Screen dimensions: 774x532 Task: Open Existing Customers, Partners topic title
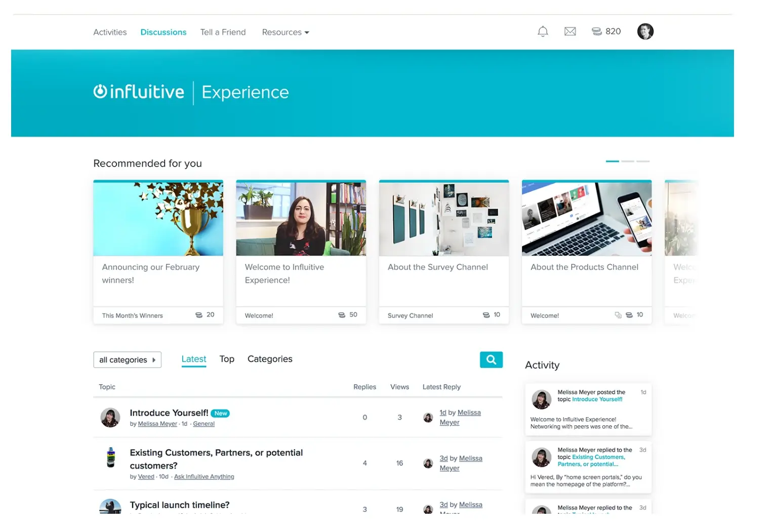[x=216, y=459]
